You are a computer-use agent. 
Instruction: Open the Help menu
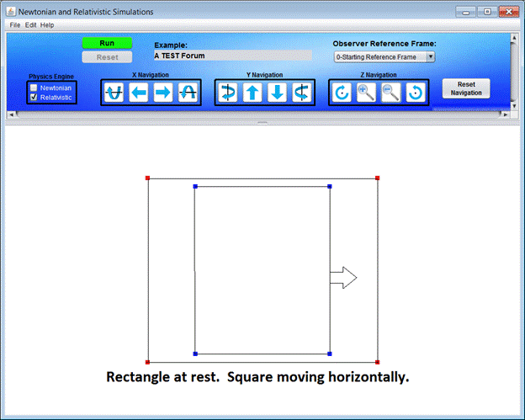pyautogui.click(x=47, y=25)
